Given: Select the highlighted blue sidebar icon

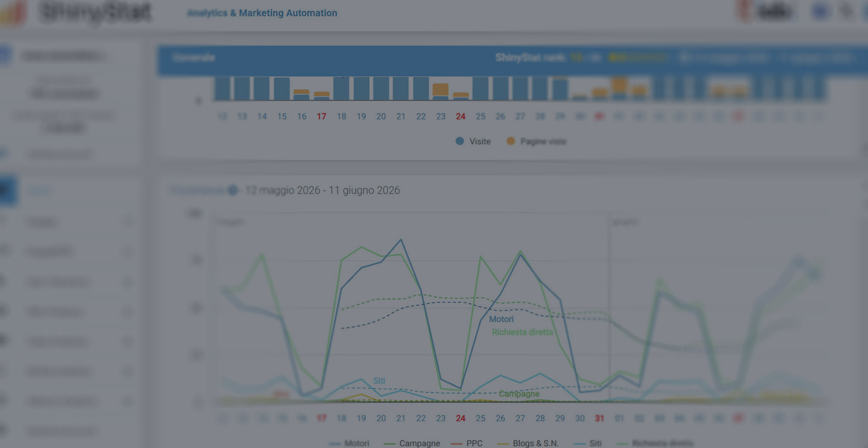Looking at the screenshot, I should tap(8, 190).
